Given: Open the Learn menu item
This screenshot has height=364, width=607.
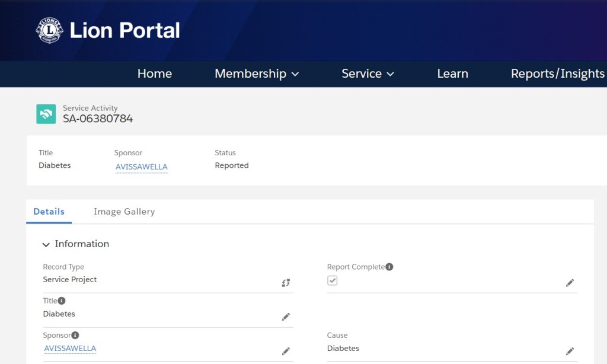Looking at the screenshot, I should click(x=452, y=74).
